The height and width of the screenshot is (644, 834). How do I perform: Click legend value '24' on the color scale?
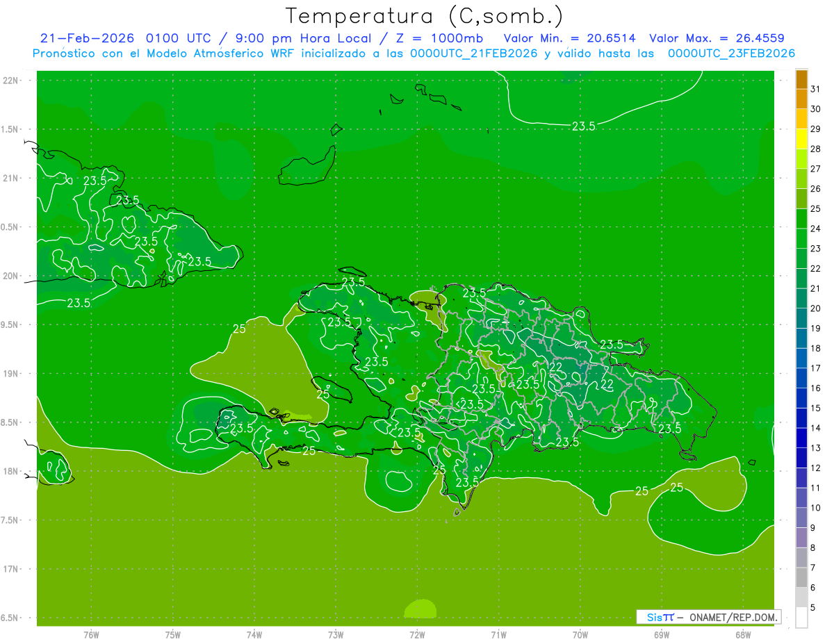816,229
